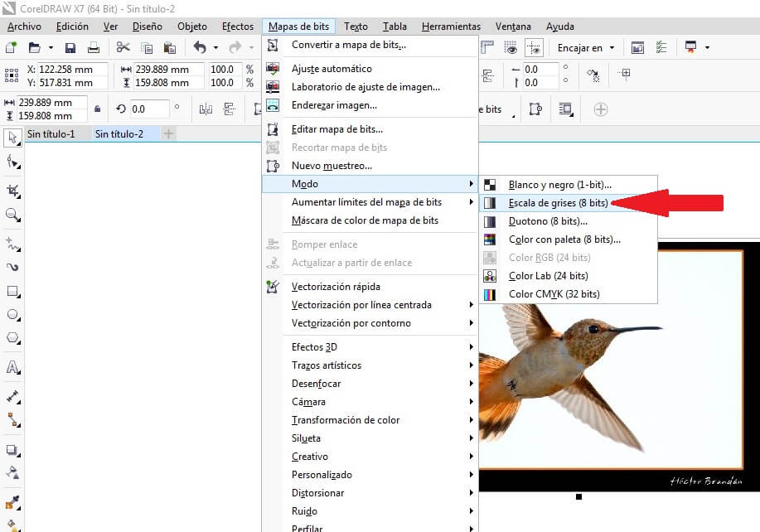Click the Save diskette icon

70,47
